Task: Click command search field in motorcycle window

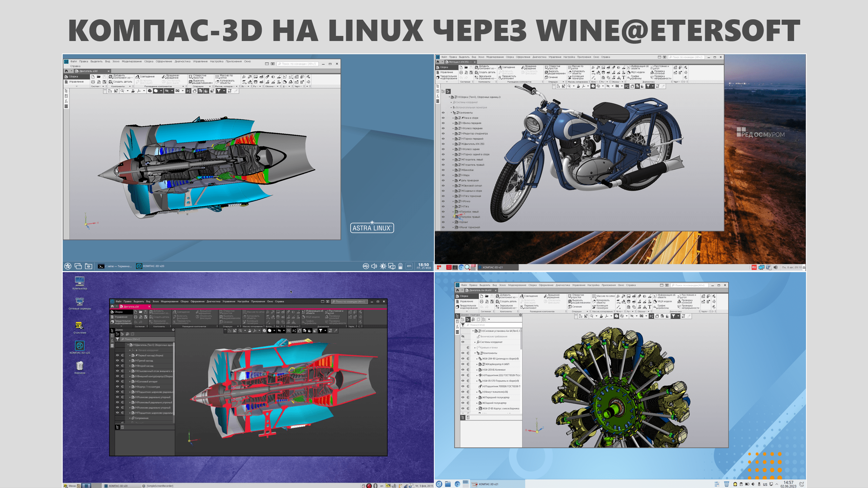Action: pos(686,57)
